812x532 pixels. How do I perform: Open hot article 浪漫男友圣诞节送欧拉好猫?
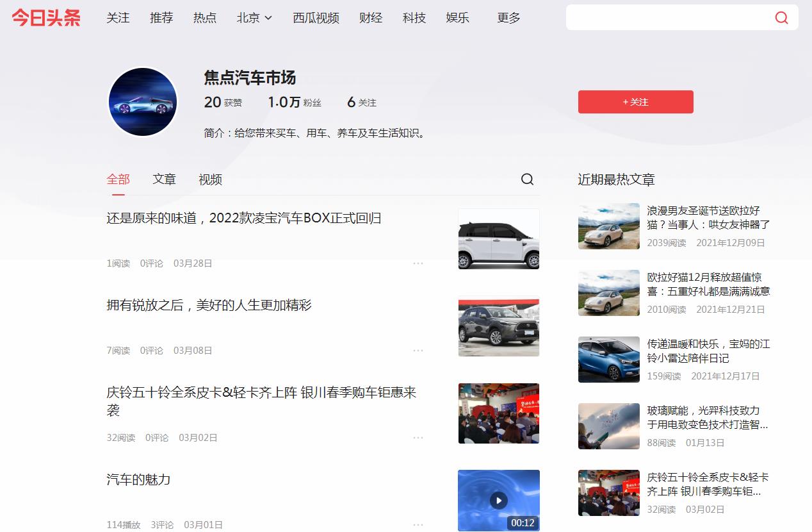coord(708,217)
